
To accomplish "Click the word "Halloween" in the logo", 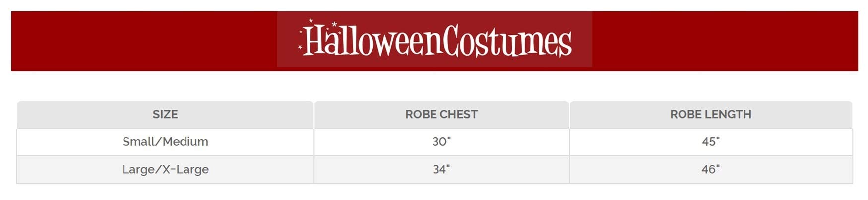I will point(372,42).
